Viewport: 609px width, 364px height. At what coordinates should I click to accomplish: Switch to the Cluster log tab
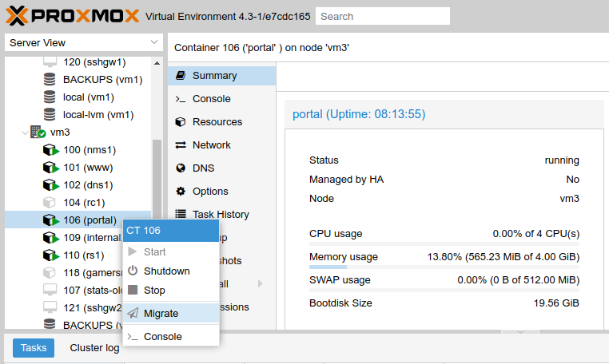coord(94,348)
